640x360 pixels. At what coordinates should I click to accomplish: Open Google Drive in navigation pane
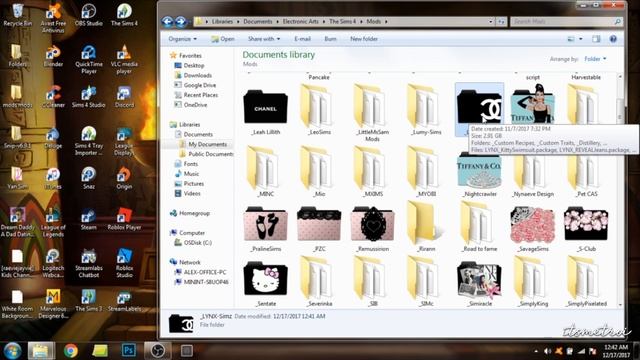point(195,85)
